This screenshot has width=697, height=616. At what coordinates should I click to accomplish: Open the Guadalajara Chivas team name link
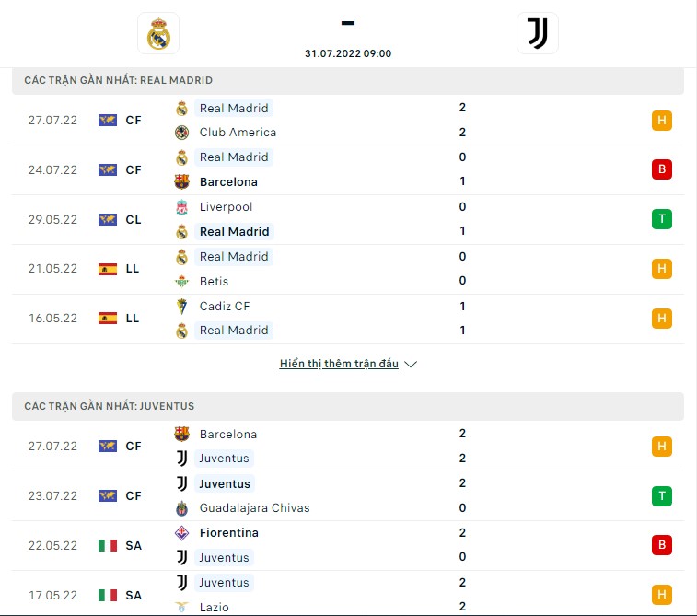254,508
